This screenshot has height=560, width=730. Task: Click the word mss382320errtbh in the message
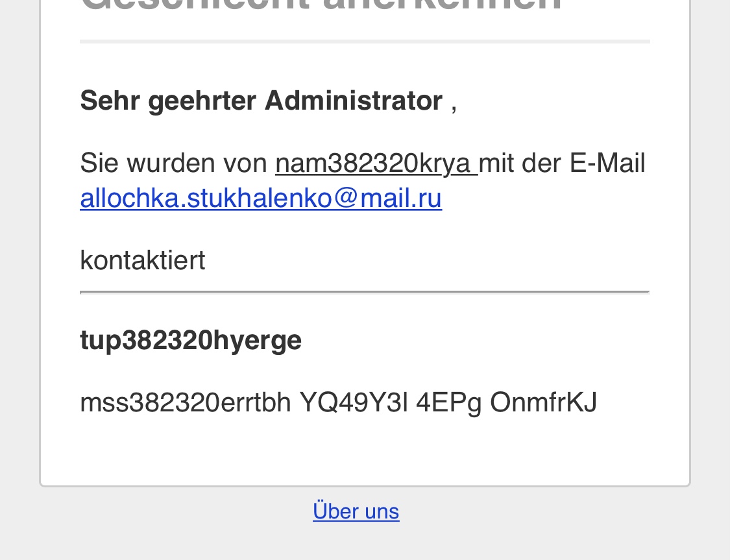185,402
